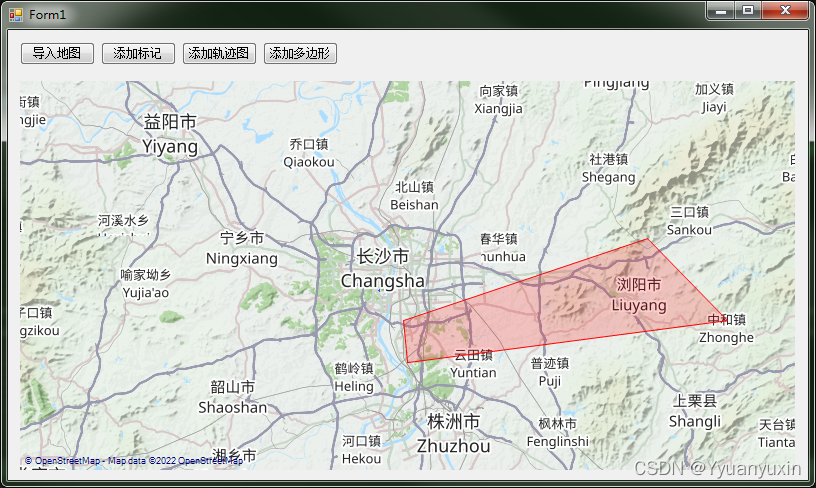Click the Puji town label
The image size is (816, 488).
pos(550,372)
